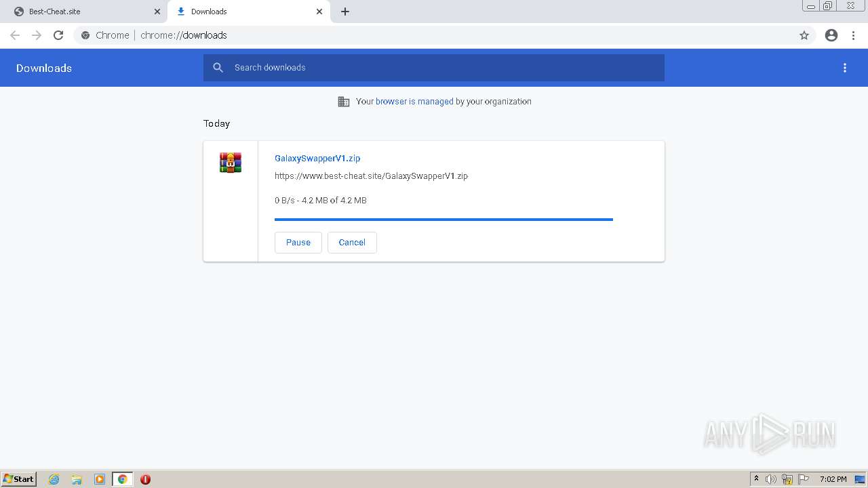The height and width of the screenshot is (488, 868).
Task: Open the 'browser is managed' link
Action: coord(414,102)
